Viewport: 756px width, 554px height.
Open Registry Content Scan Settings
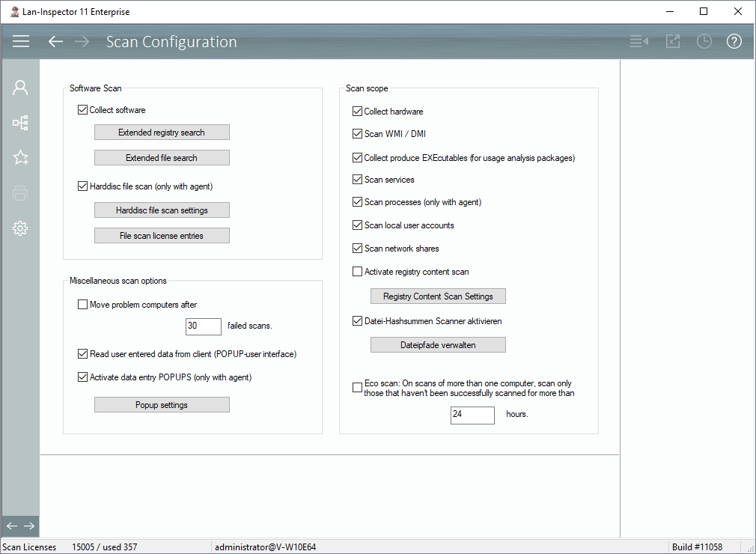[438, 296]
